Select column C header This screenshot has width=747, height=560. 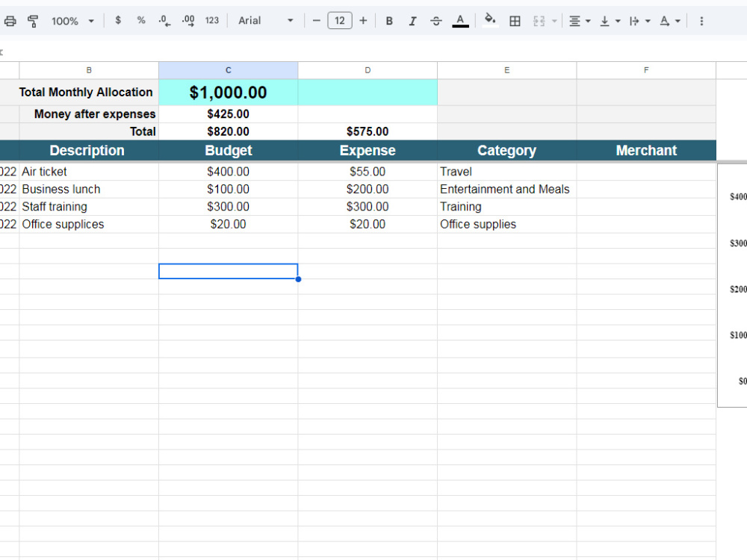pos(228,70)
